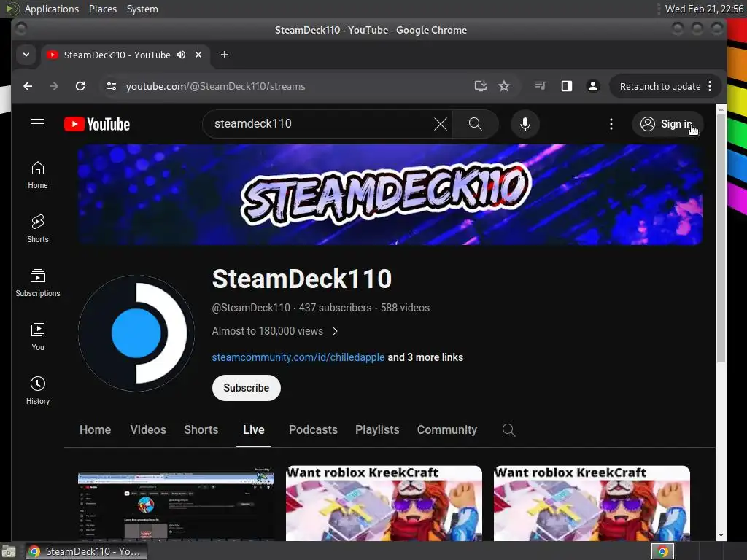747x560 pixels.
Task: Show and 3 more links
Action: [425, 357]
